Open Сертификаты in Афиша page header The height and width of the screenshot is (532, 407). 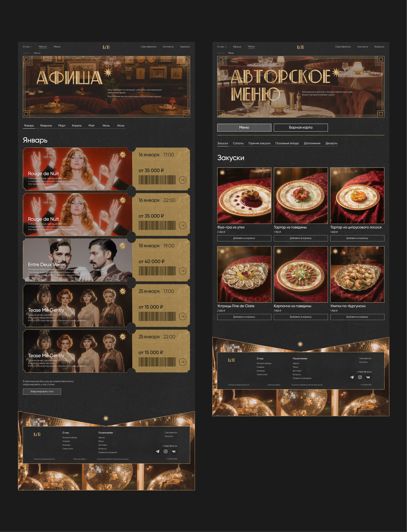148,47
